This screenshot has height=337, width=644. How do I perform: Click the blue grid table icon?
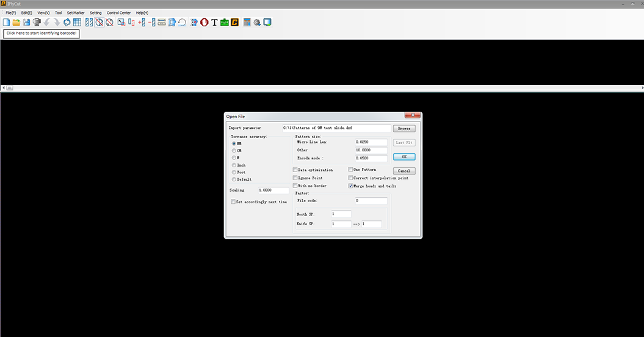click(78, 23)
